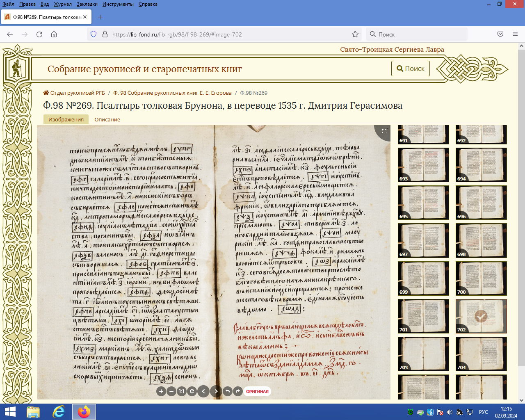The image size is (525, 420).
Task: Go to previous image with left chevron
Action: pyautogui.click(x=203, y=391)
